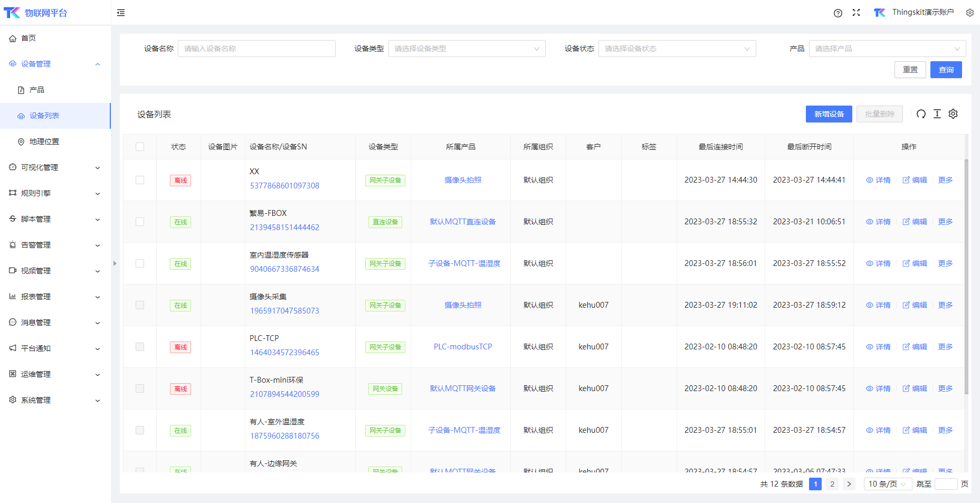Click the 运维管理 sidebar icon
This screenshot has width=980, height=503.
(x=13, y=374)
